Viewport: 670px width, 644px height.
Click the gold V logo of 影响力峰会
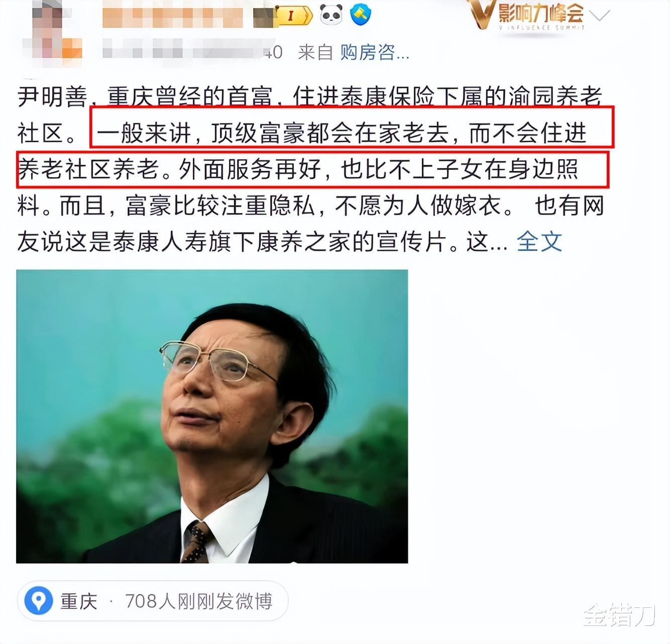(482, 15)
